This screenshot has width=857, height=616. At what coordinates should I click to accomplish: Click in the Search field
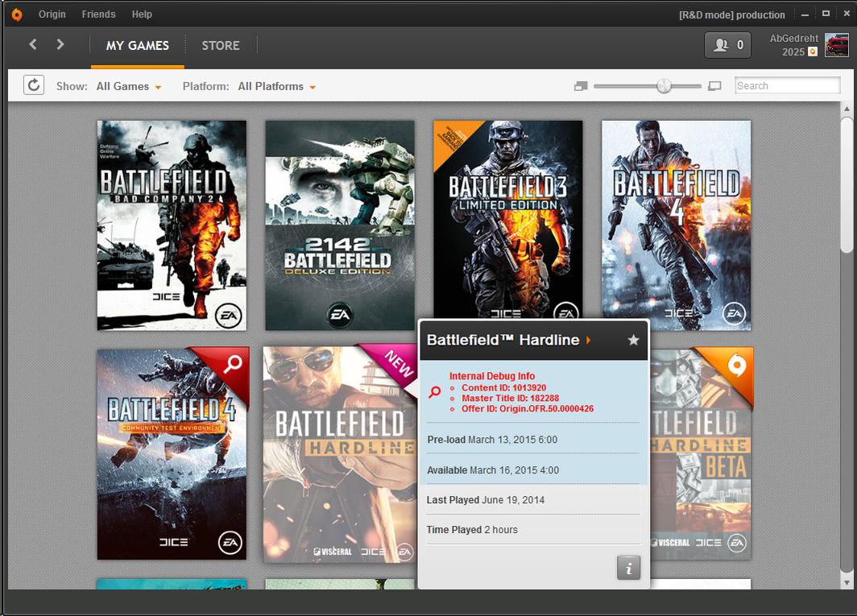tap(787, 86)
